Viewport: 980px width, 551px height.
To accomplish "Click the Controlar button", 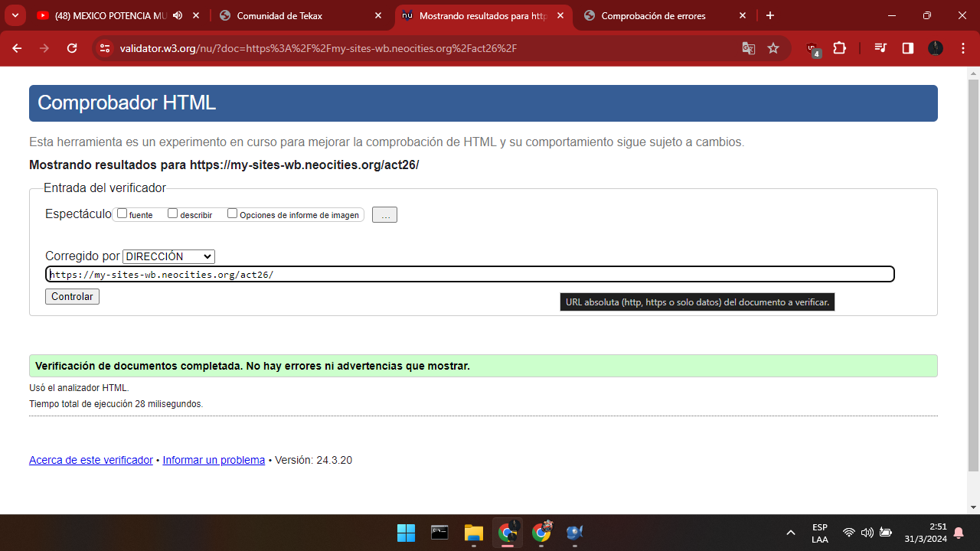I will [x=72, y=296].
